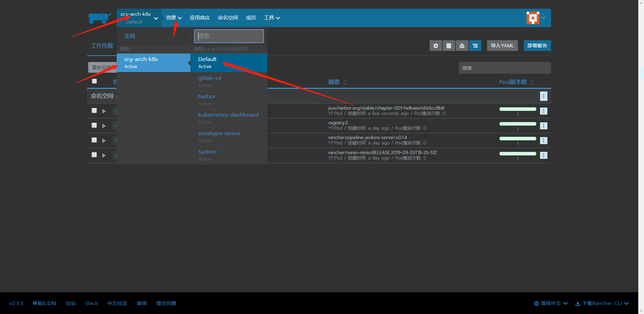Image resolution: width=644 pixels, height=314 pixels.
Task: Expand the registry:2 workload row
Action: coord(104,126)
